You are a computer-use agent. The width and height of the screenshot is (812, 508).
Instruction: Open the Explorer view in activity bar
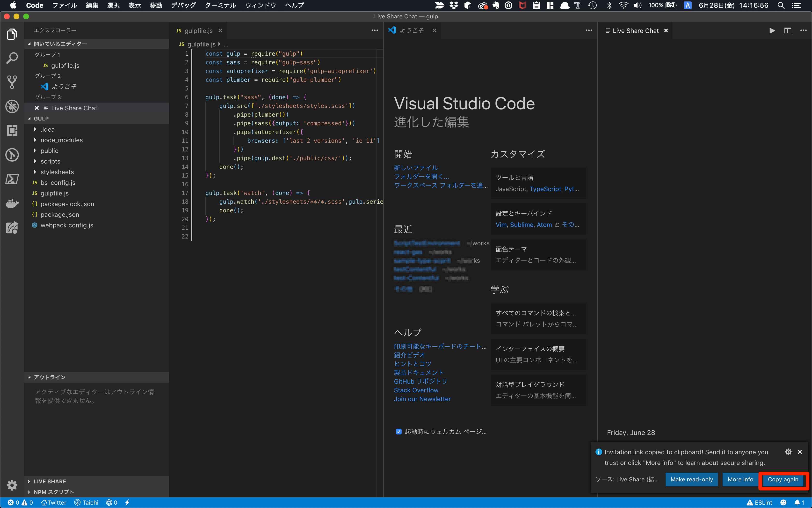click(12, 34)
